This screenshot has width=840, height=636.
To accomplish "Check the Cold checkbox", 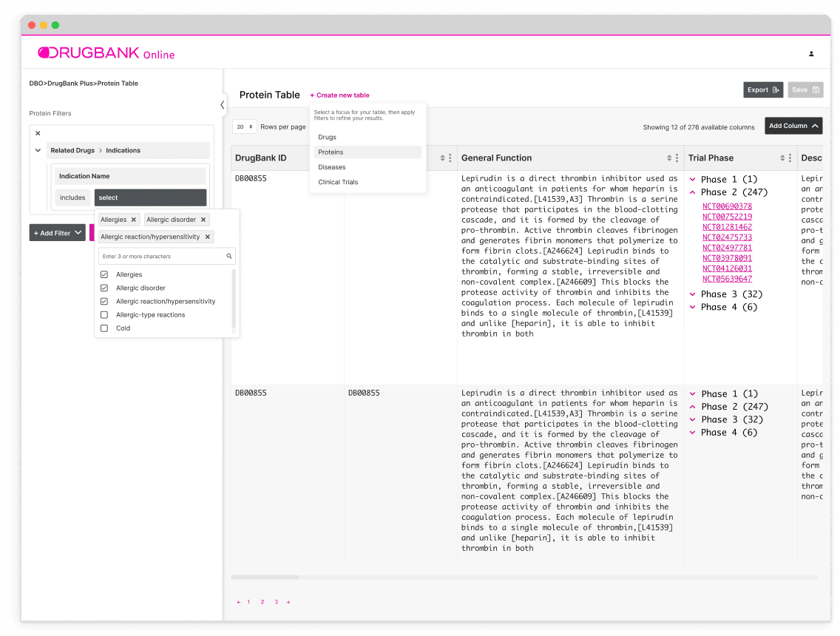I will coord(104,328).
